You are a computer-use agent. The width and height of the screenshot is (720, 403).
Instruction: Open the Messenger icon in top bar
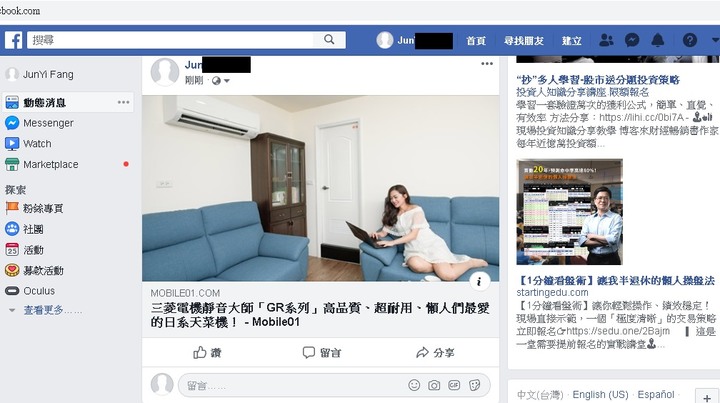(x=632, y=40)
